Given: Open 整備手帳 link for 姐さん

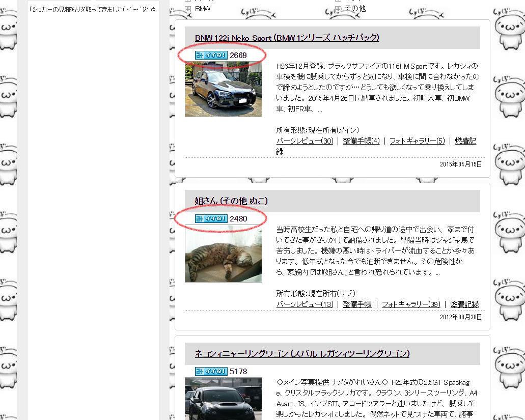Looking at the screenshot, I should [357, 304].
